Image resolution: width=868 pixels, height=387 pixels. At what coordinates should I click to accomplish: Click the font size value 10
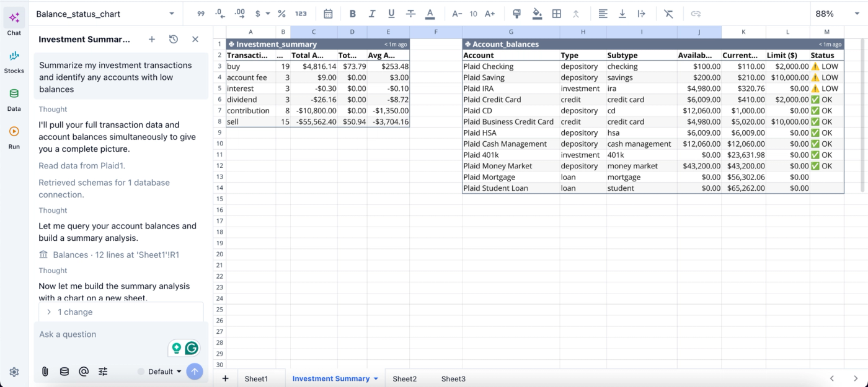coord(474,14)
